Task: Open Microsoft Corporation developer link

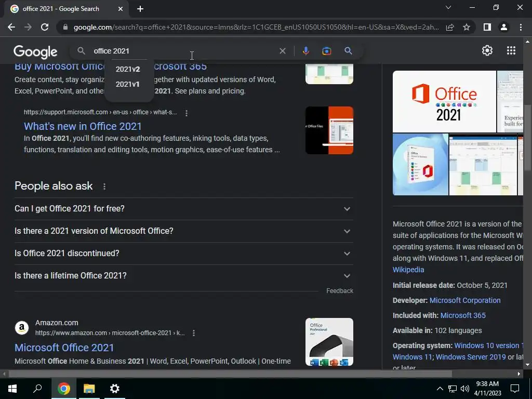Action: coord(465,300)
